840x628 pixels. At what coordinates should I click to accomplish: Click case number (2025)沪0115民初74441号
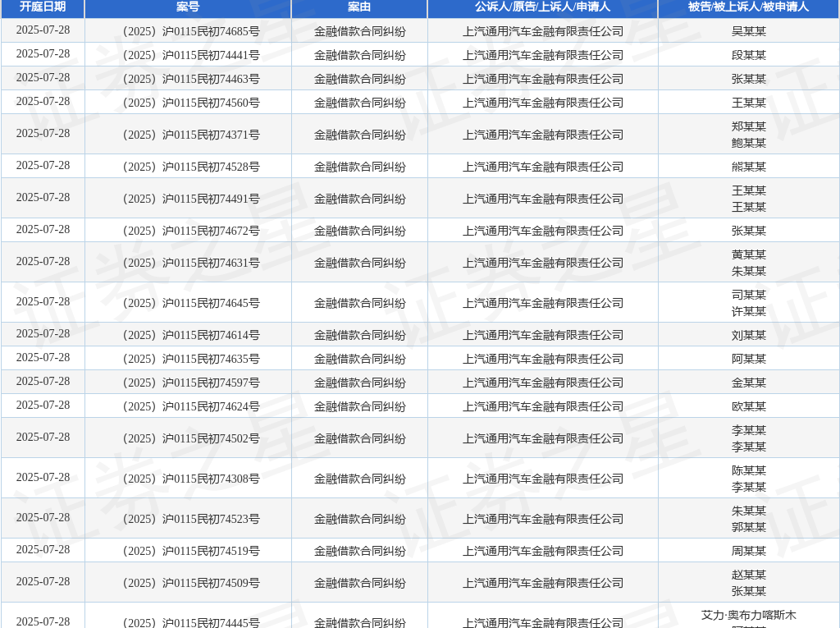tap(191, 55)
